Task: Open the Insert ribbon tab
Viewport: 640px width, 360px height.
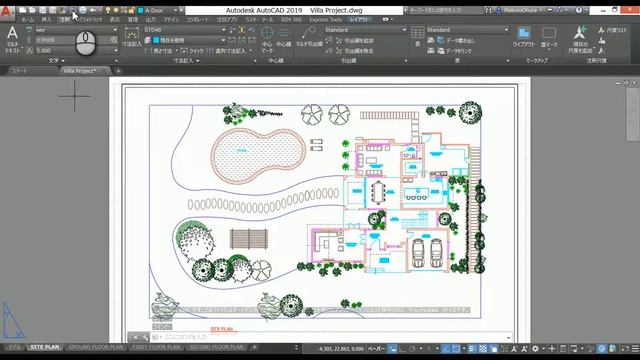Action: [x=47, y=19]
